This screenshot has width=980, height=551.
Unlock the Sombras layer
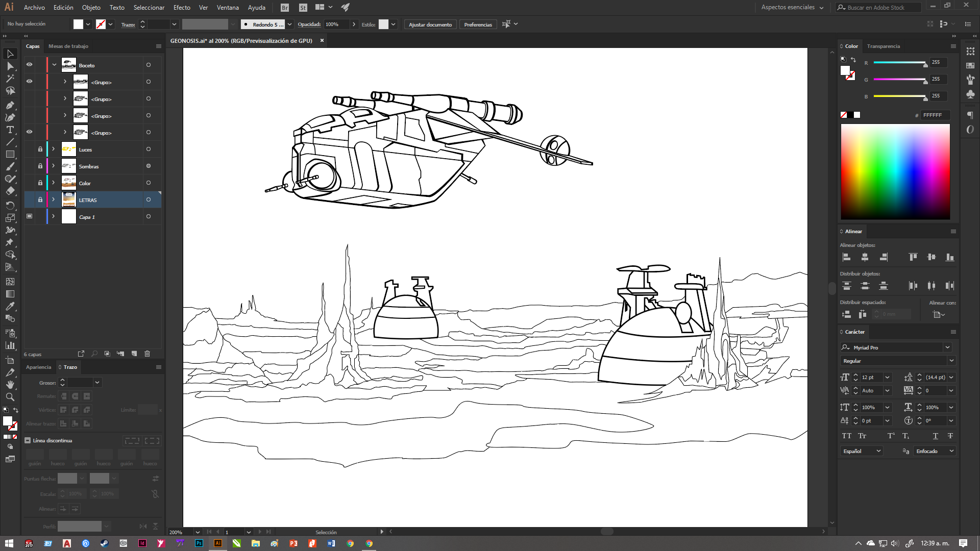[x=40, y=166]
